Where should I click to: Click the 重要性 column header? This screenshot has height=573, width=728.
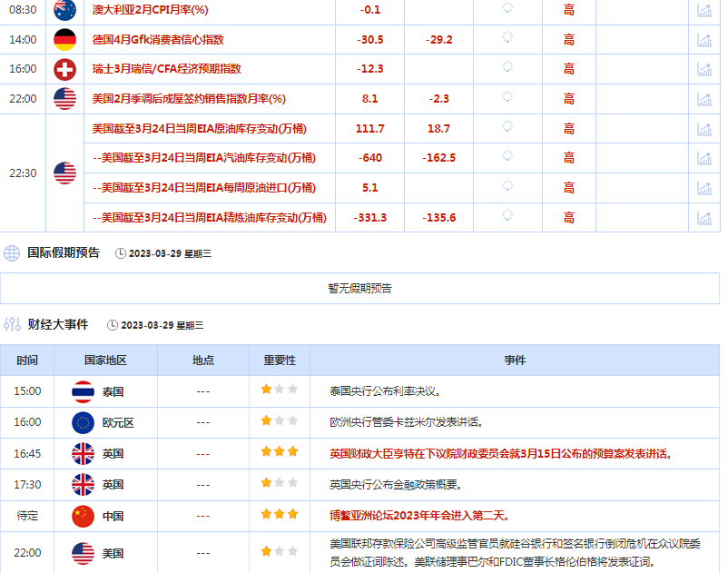coord(280,361)
